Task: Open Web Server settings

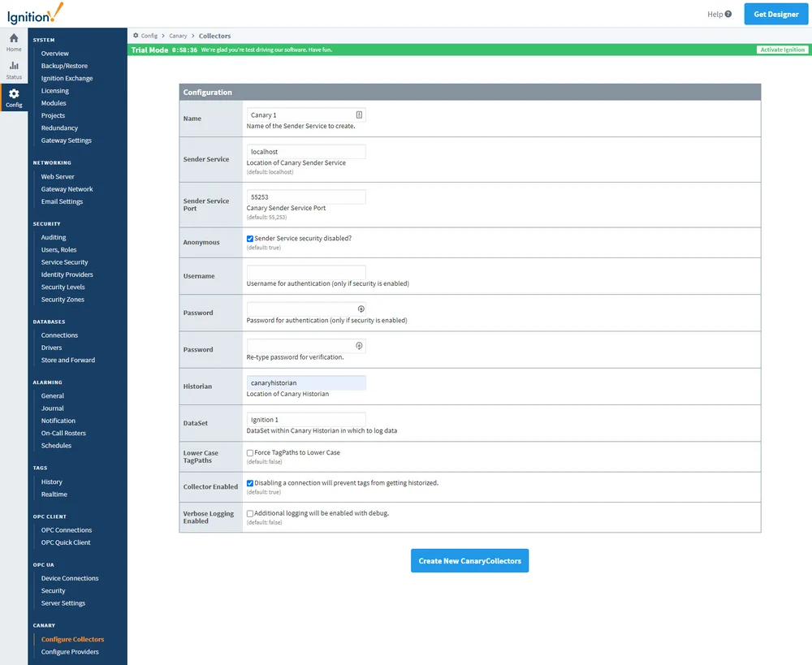Action: pyautogui.click(x=58, y=177)
